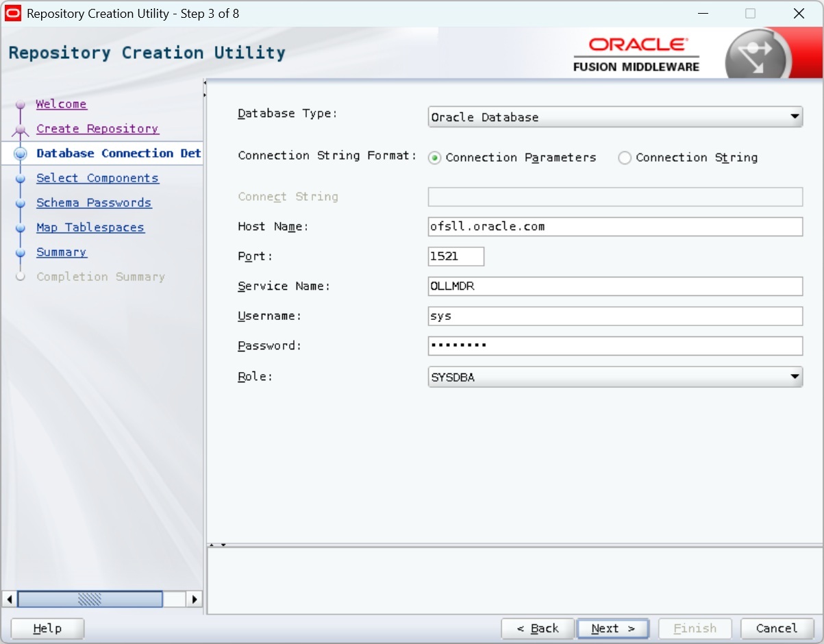Click in the Host Name field
The image size is (824, 644).
[x=614, y=227]
